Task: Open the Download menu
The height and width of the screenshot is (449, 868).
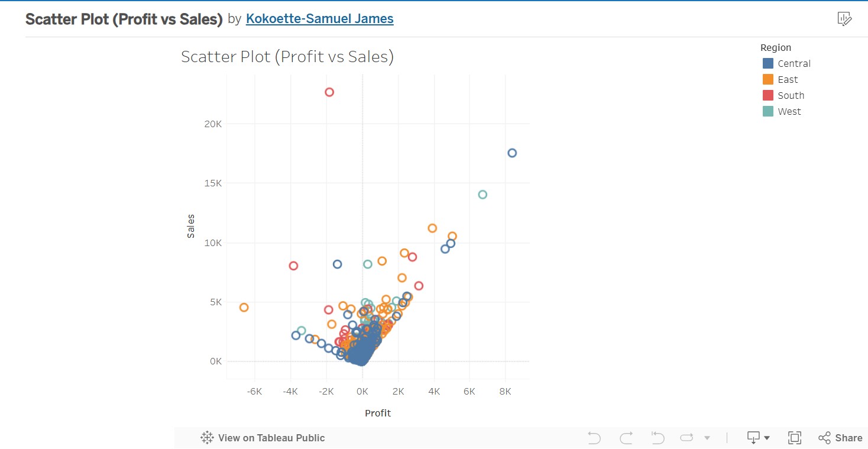Action: coord(758,438)
